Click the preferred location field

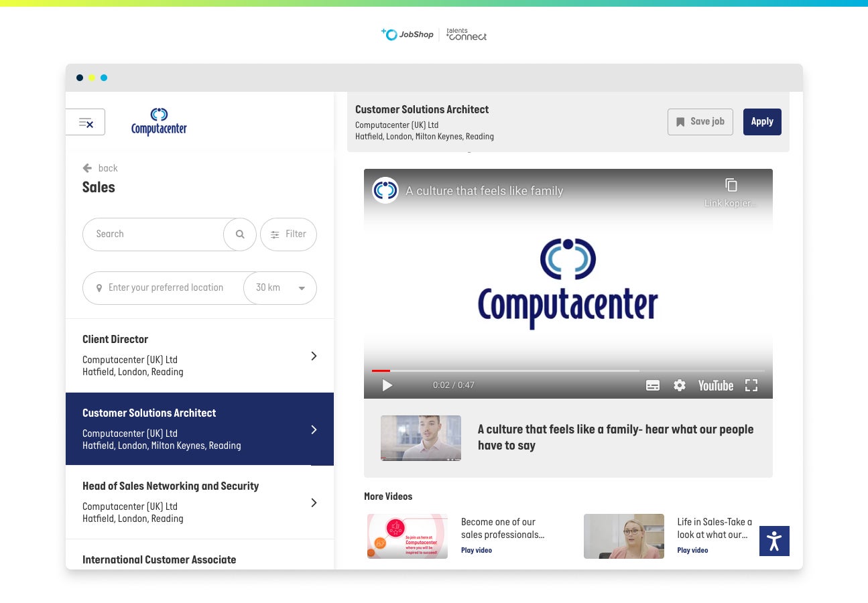click(164, 288)
